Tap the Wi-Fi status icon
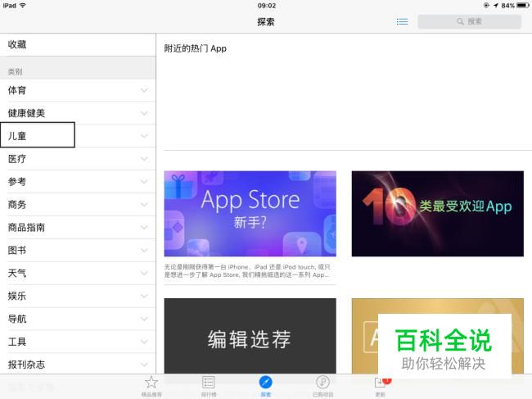Viewport: 532px width, 399px height. pyautogui.click(x=23, y=6)
